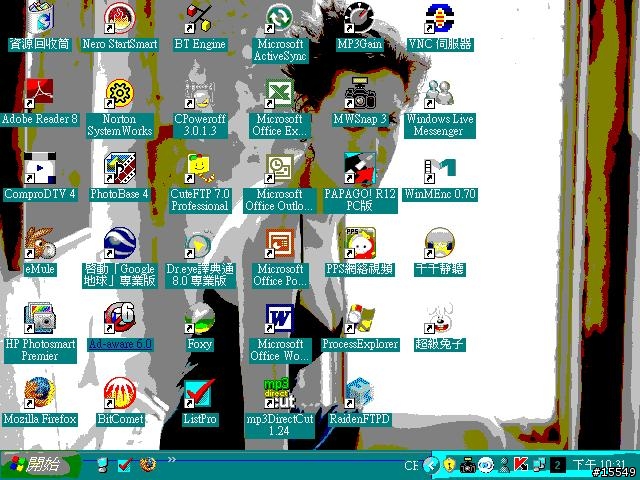Screen dimensions: 640x480
Task: Open the Microsoft Office Outlook shortcut
Action: coord(279,168)
